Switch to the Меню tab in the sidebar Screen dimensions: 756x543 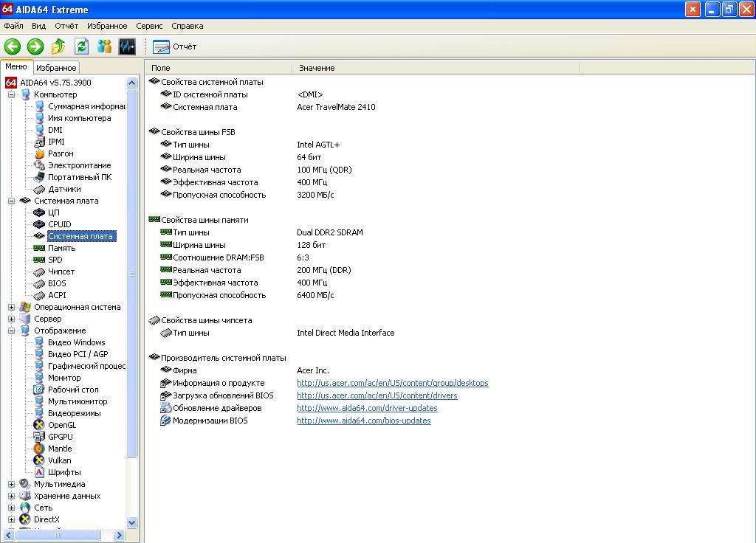tap(16, 67)
